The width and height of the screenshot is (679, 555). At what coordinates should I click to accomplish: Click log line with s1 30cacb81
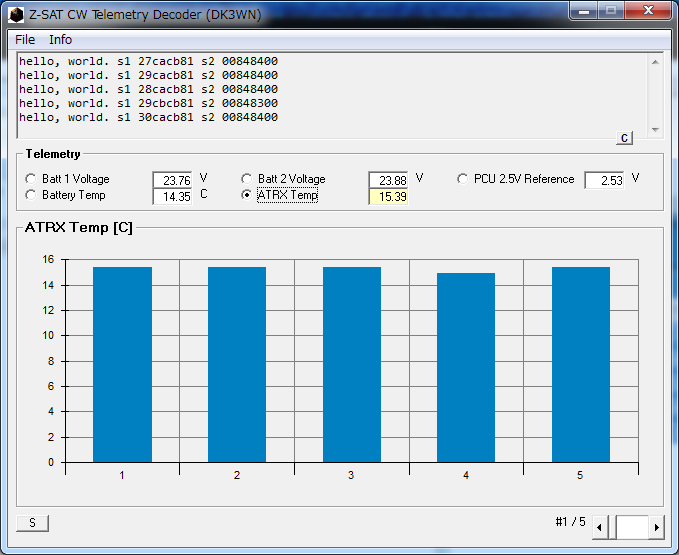[148, 117]
